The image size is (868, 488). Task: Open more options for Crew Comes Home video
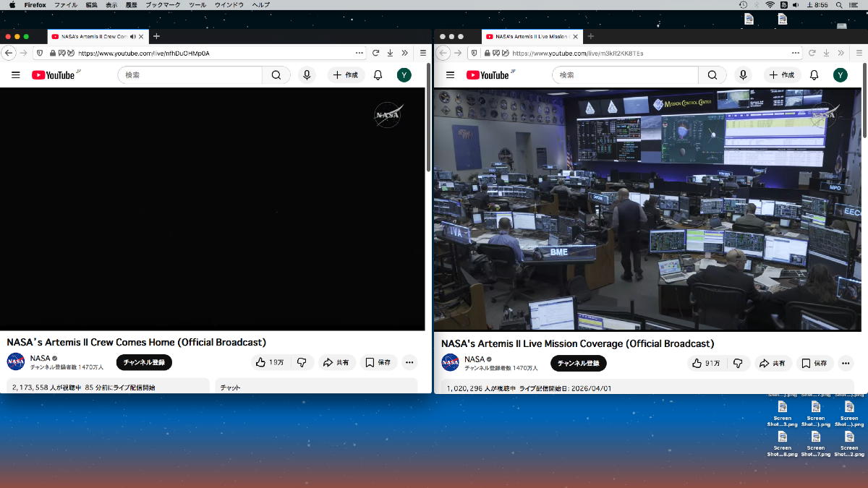pyautogui.click(x=409, y=362)
